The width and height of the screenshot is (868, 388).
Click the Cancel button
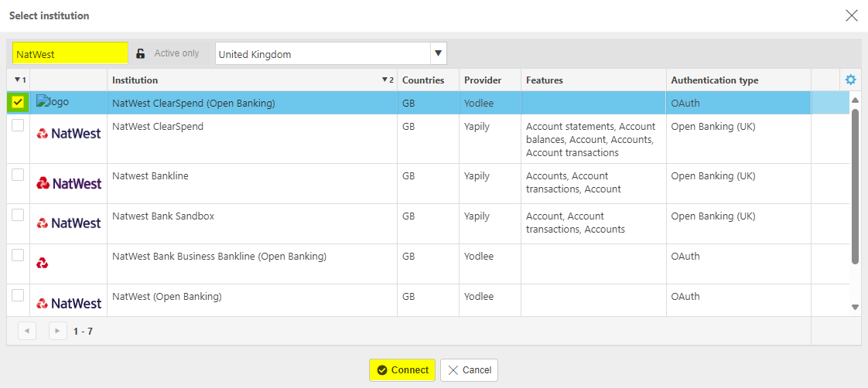point(470,370)
